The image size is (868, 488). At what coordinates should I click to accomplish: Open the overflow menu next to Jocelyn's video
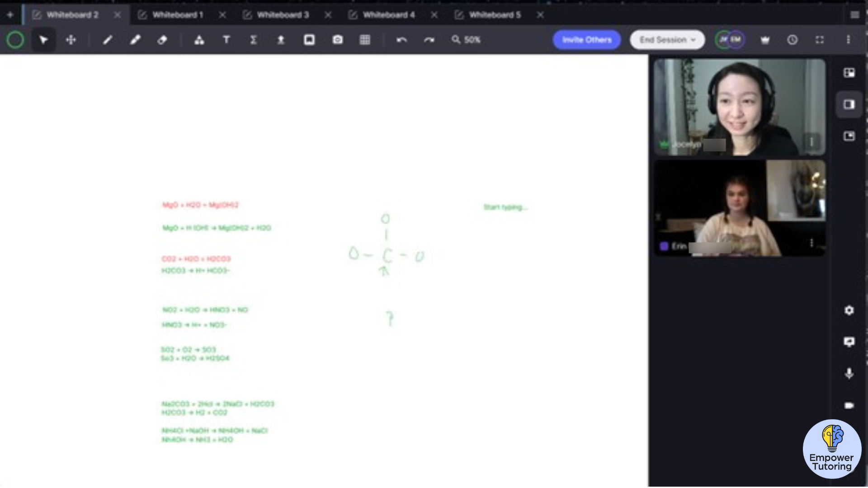click(811, 141)
